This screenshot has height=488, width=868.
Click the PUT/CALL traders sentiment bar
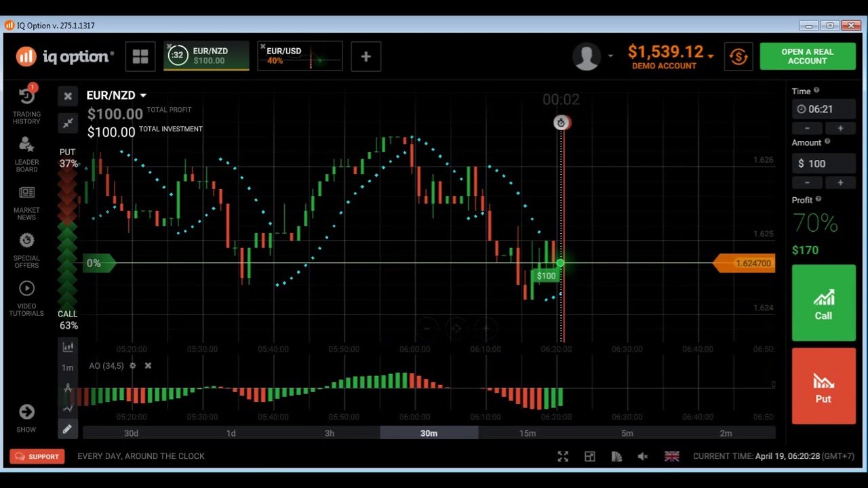coord(67,239)
